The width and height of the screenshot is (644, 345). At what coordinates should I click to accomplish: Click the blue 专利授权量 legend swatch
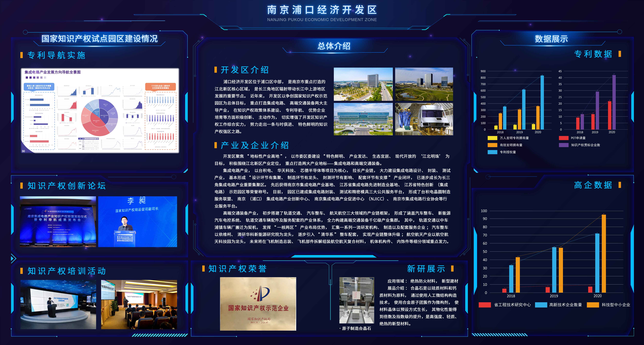tap(492, 152)
